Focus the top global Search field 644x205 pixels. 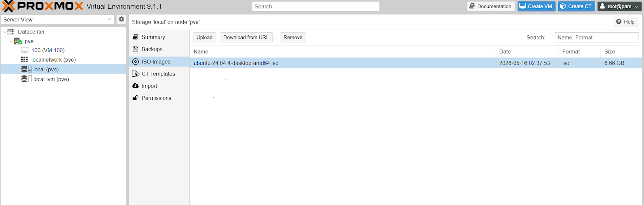(x=315, y=6)
